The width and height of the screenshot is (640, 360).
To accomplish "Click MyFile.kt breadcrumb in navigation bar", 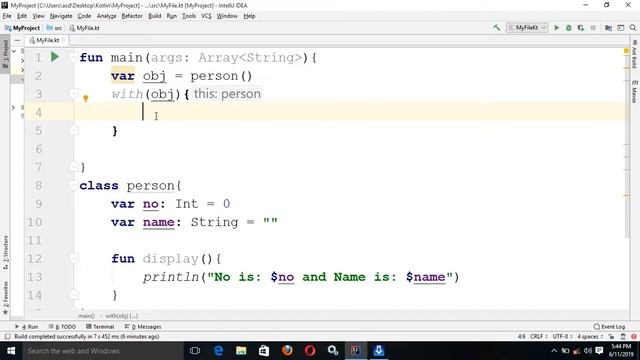I will (84, 28).
